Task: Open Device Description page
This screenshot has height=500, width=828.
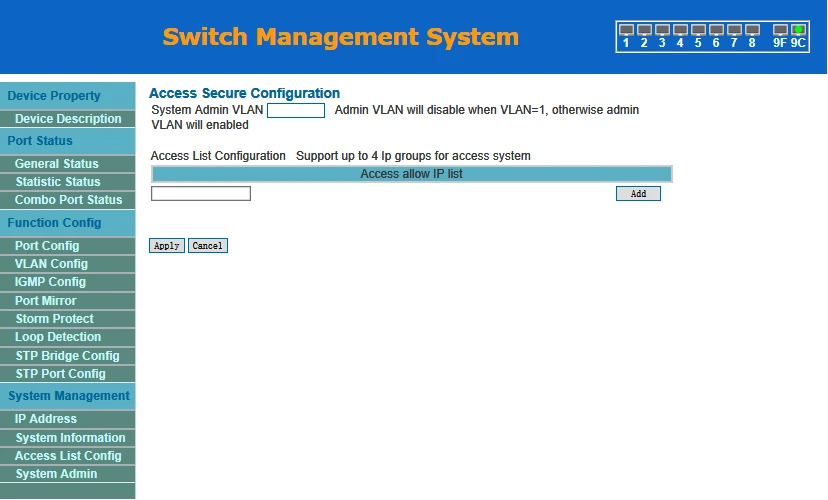Action: pyautogui.click(x=68, y=119)
